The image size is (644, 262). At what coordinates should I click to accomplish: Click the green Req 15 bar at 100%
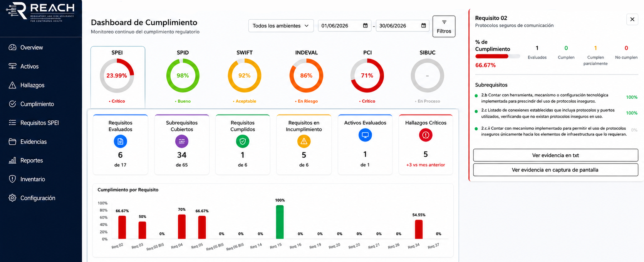(280, 222)
